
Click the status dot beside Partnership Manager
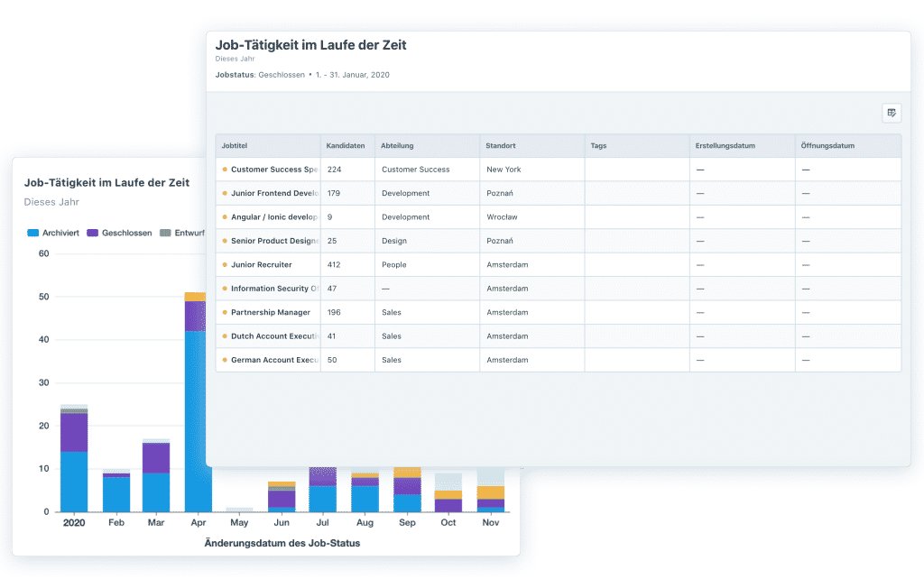[x=225, y=313]
